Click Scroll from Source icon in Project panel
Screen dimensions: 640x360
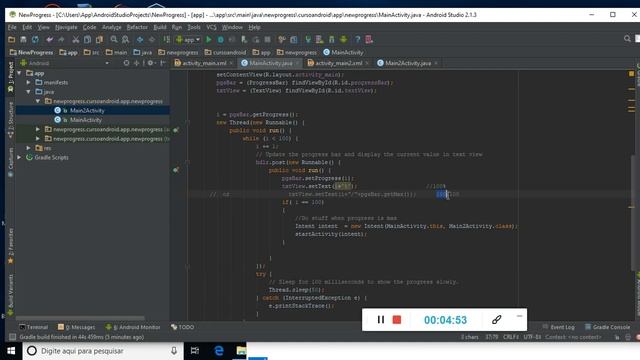point(127,63)
